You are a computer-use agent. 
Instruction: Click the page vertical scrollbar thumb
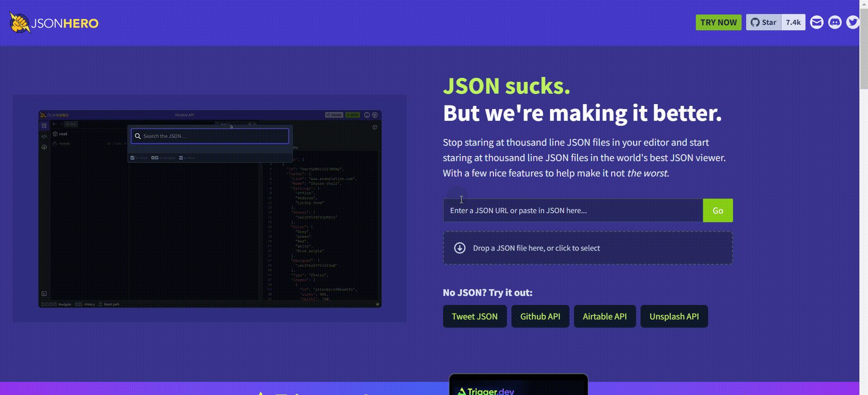(x=863, y=49)
